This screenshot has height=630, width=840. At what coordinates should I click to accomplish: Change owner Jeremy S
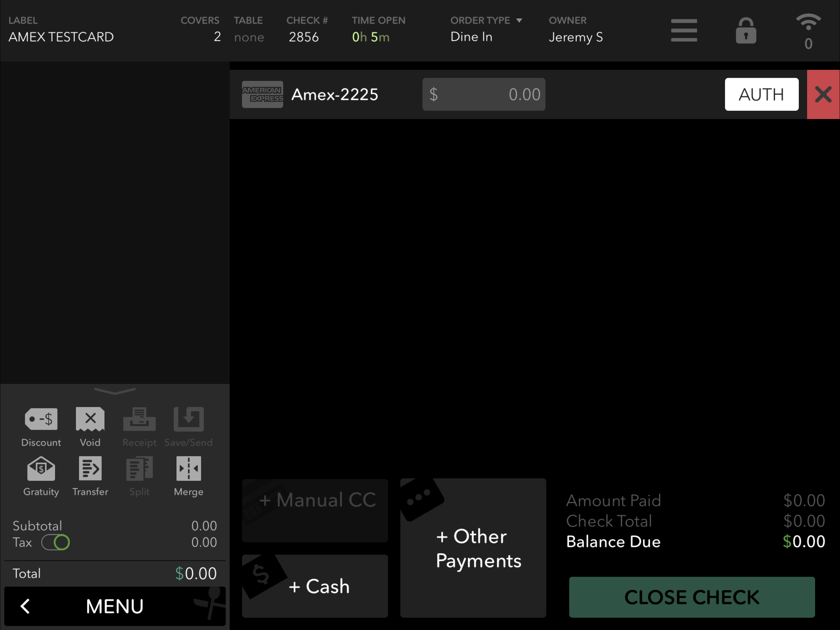coord(576,37)
